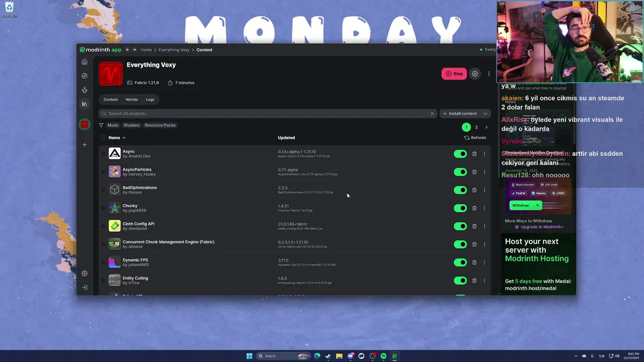This screenshot has width=644, height=362.
Task: Open Steam from the taskbar
Action: coord(328,356)
